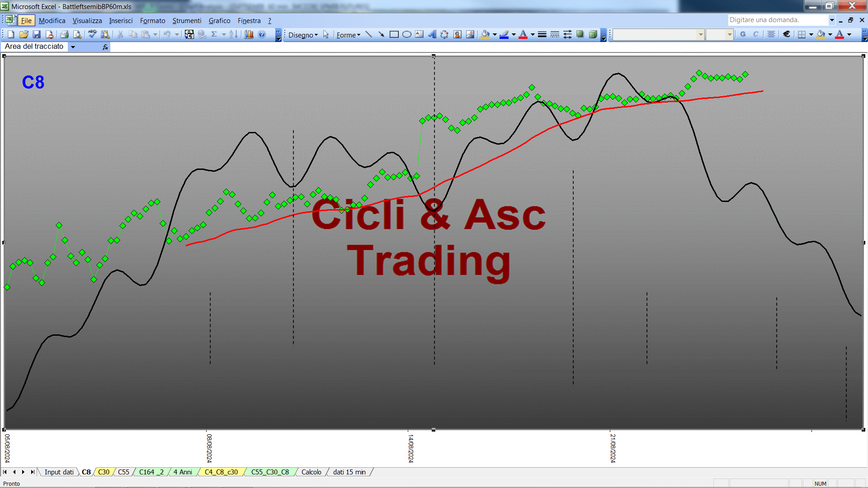
Task: Insert a diagram or organization chart
Action: 445,35
